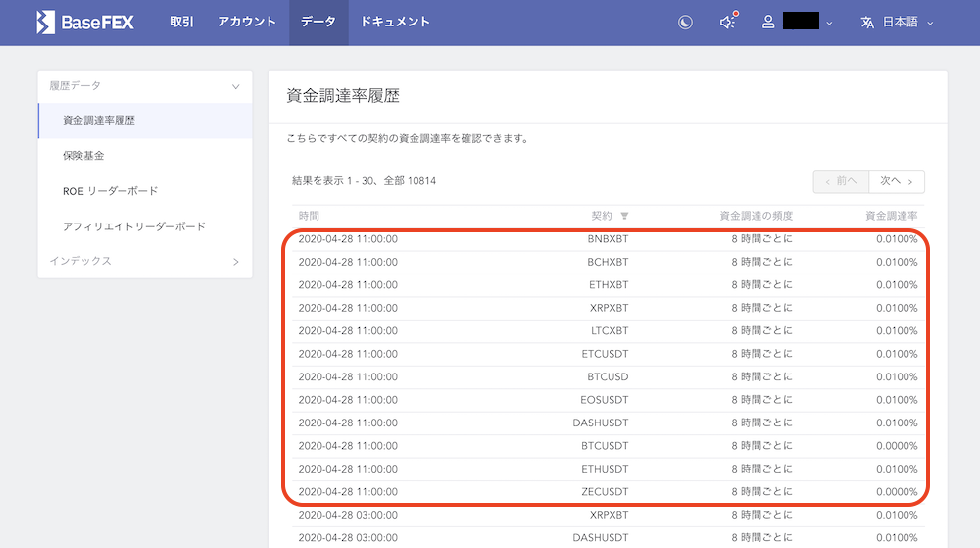The height and width of the screenshot is (548, 980).
Task: Open the 契約 column filter icon
Action: pyautogui.click(x=624, y=216)
